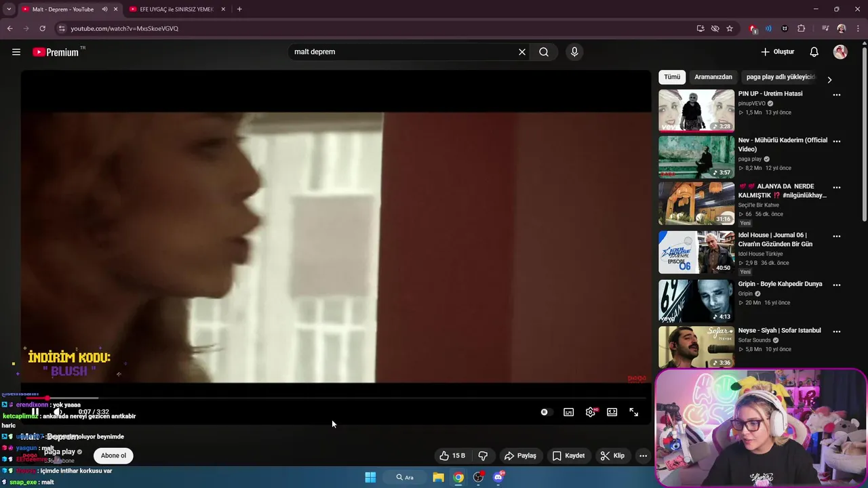868x488 pixels.
Task: Open the Neyse - Siyah Sofar Istanbul title
Action: pos(779,331)
